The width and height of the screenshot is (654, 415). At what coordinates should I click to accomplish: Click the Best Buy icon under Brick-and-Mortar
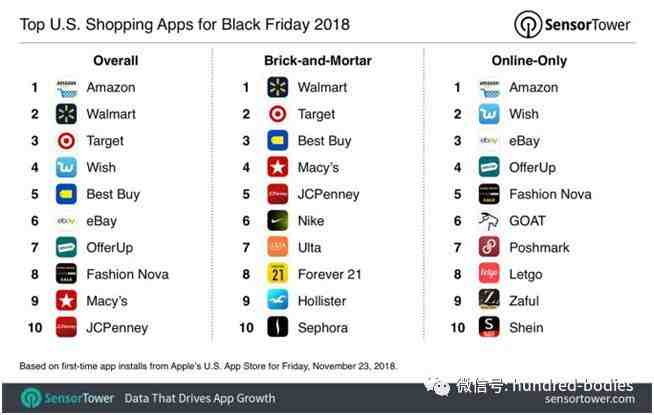(x=278, y=141)
